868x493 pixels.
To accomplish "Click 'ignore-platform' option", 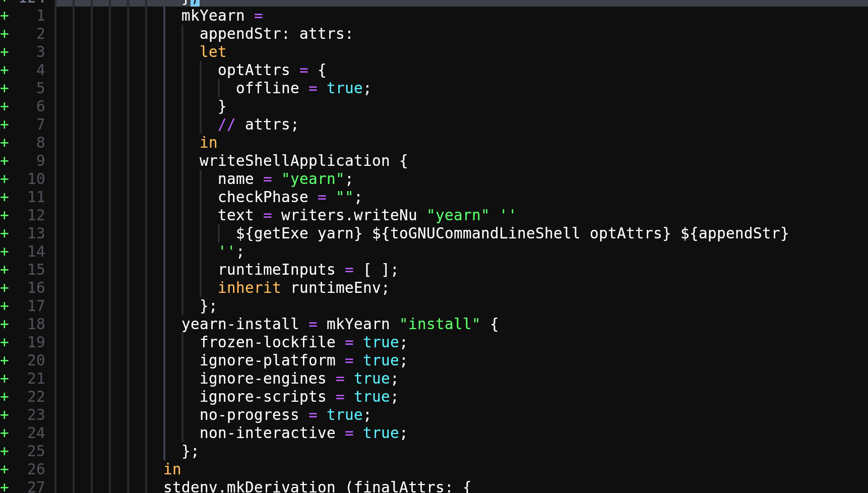I will [x=267, y=361].
